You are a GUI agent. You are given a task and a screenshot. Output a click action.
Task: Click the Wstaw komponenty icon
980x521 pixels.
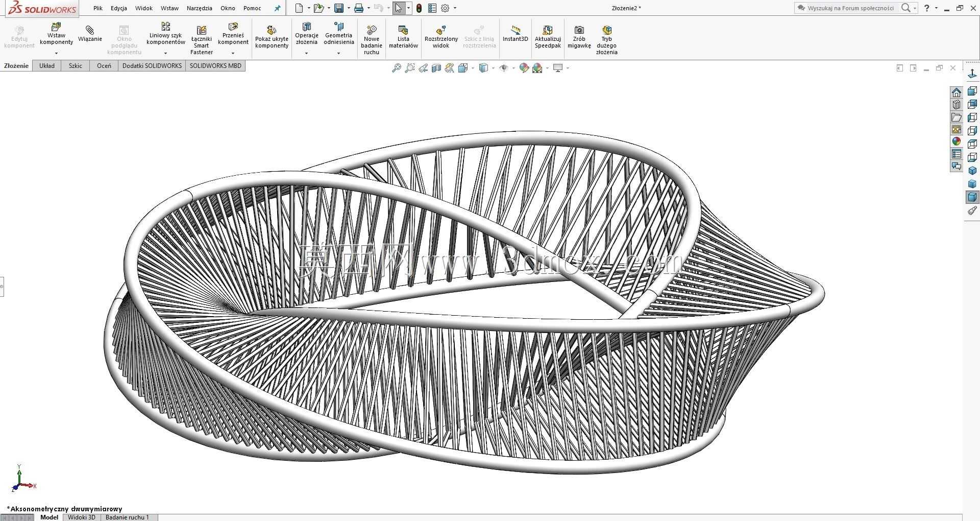pyautogui.click(x=56, y=27)
